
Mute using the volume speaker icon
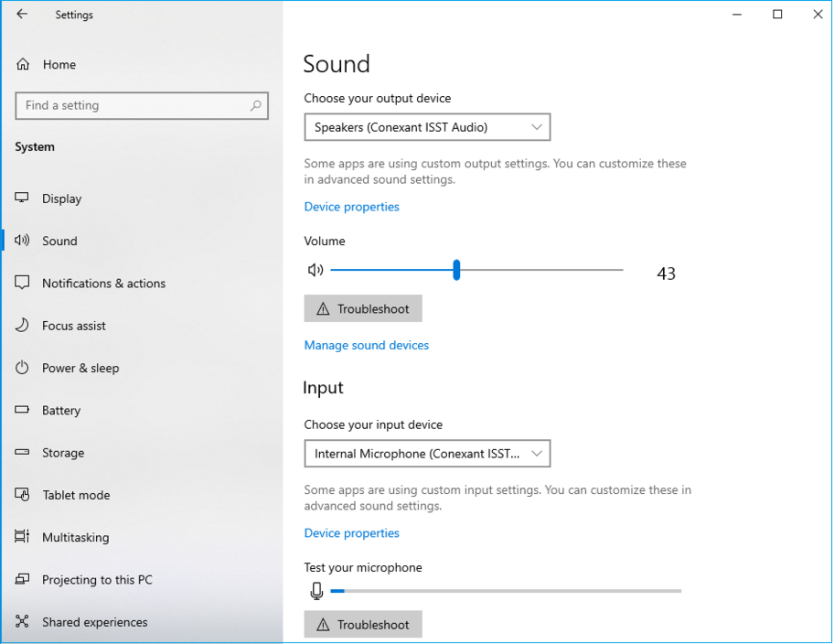click(315, 270)
